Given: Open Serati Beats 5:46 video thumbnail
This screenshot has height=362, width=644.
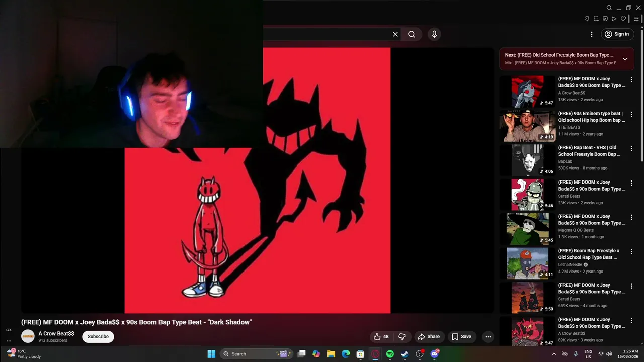Looking at the screenshot, I should [x=527, y=195].
